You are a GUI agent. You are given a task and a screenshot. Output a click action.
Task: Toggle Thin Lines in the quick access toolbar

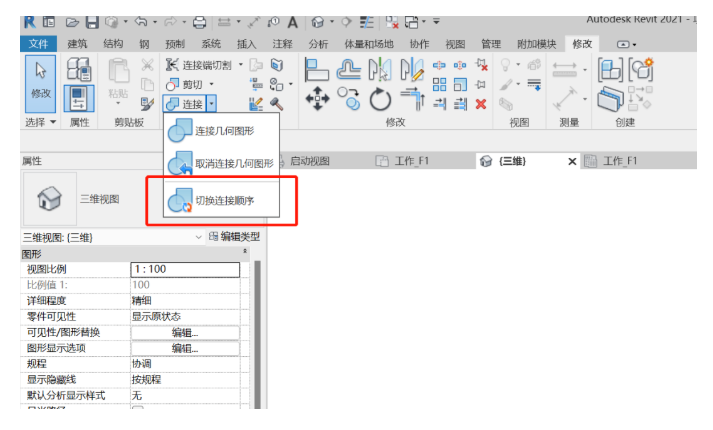[x=367, y=22]
